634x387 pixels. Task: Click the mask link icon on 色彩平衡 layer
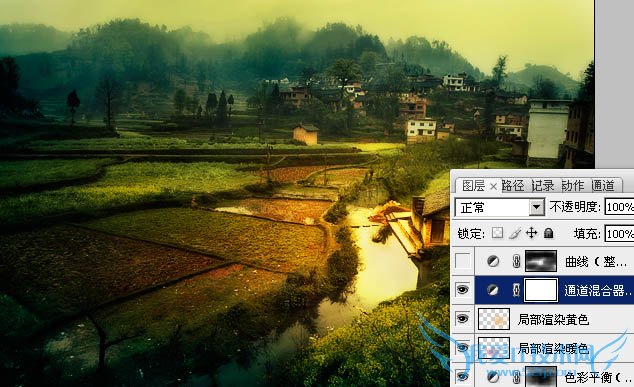(x=516, y=377)
